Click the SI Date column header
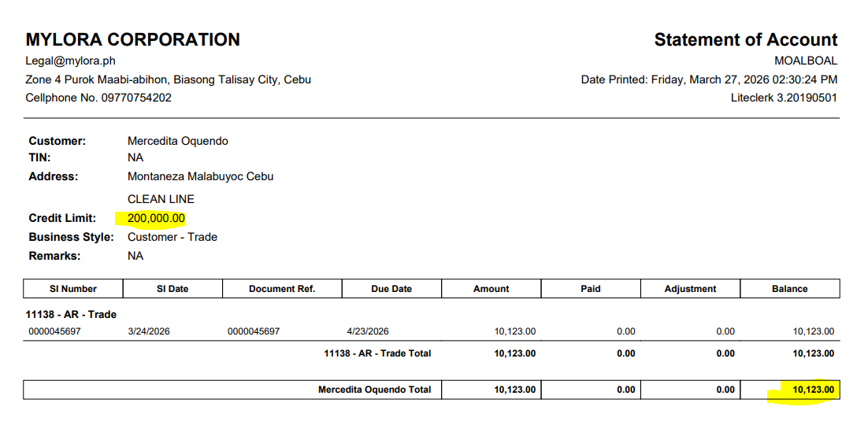 (x=172, y=289)
